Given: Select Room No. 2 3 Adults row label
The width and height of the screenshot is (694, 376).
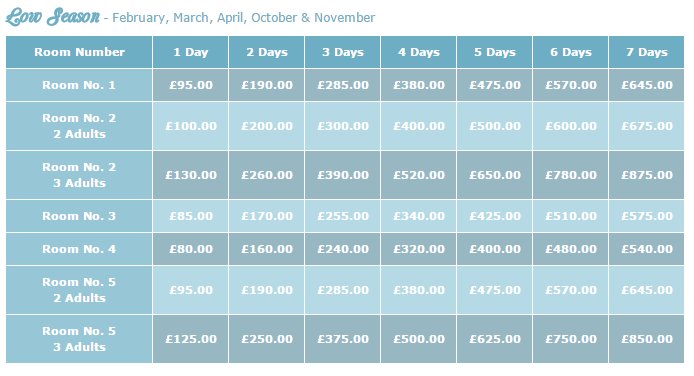Looking at the screenshot, I should coord(79,175).
